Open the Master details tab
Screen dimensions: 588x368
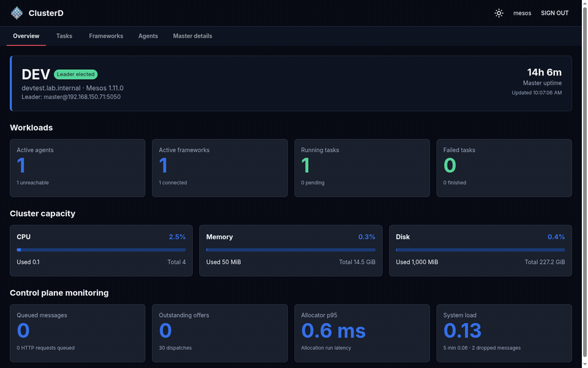point(192,36)
